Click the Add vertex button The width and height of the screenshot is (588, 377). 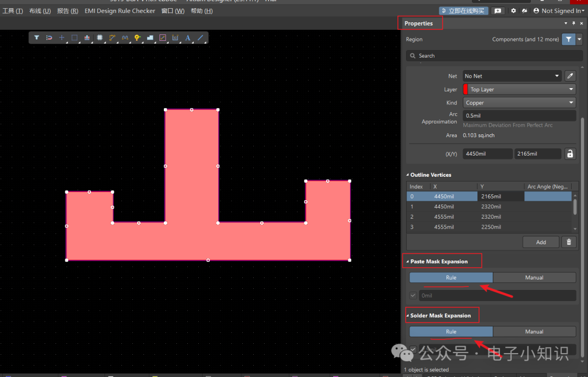[x=541, y=242]
